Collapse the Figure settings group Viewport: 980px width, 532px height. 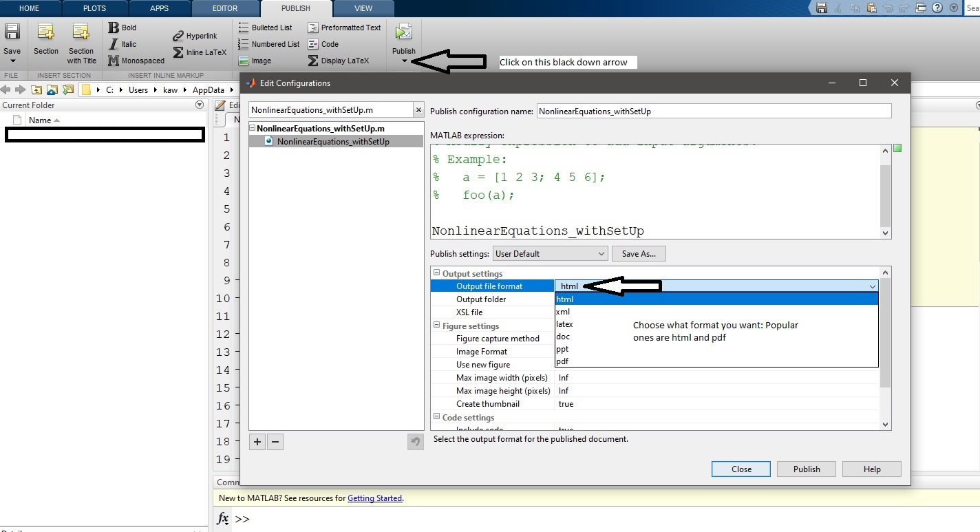(436, 326)
